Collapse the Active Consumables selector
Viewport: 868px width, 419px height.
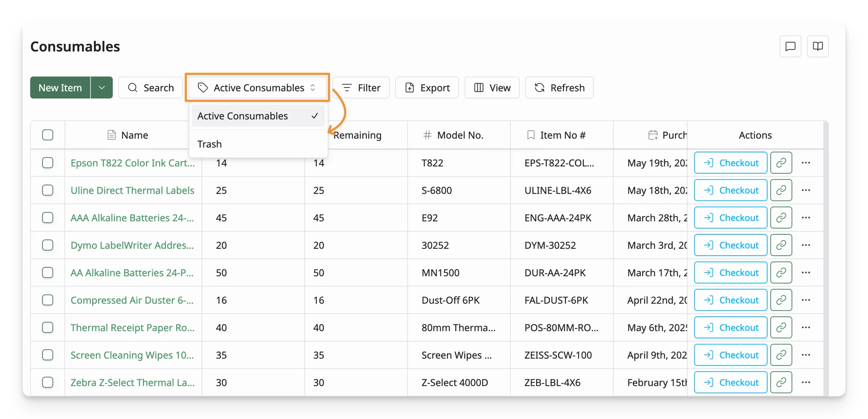258,87
